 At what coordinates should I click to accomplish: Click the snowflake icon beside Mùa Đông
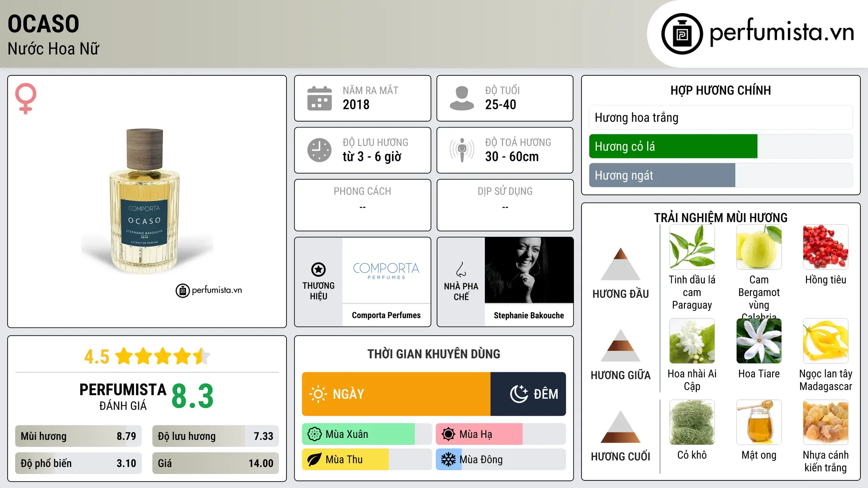click(448, 460)
